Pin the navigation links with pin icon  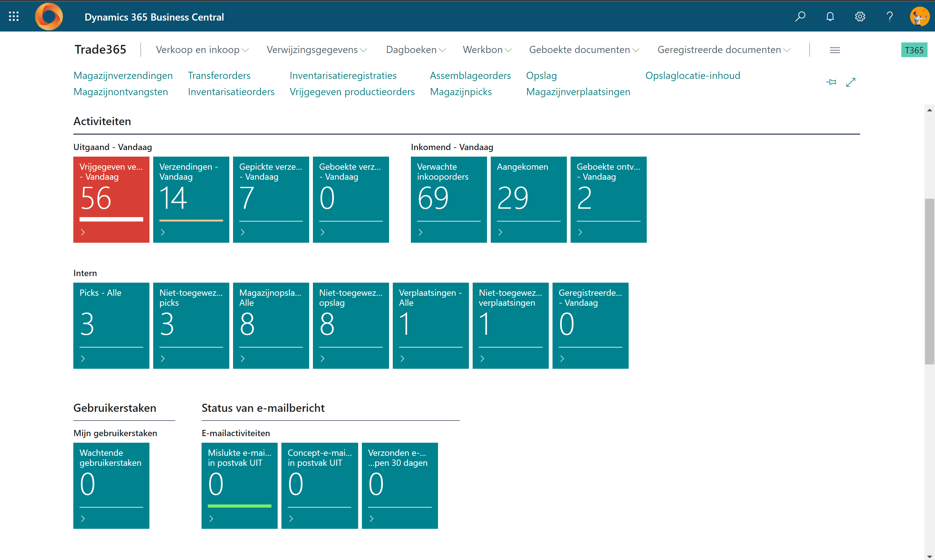[x=831, y=82]
